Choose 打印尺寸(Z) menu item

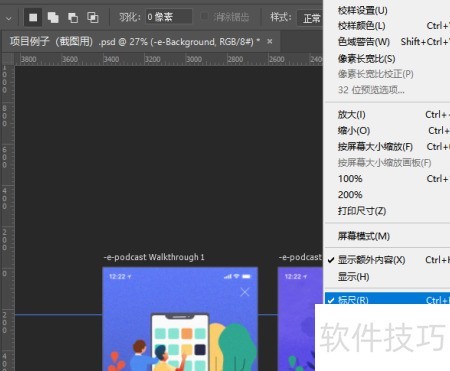(x=387, y=211)
